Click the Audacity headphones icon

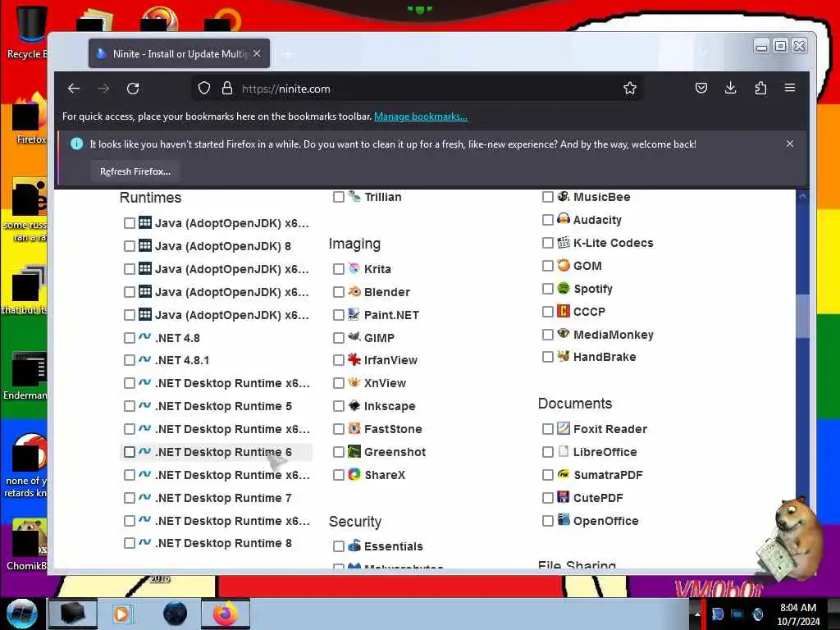(x=563, y=219)
